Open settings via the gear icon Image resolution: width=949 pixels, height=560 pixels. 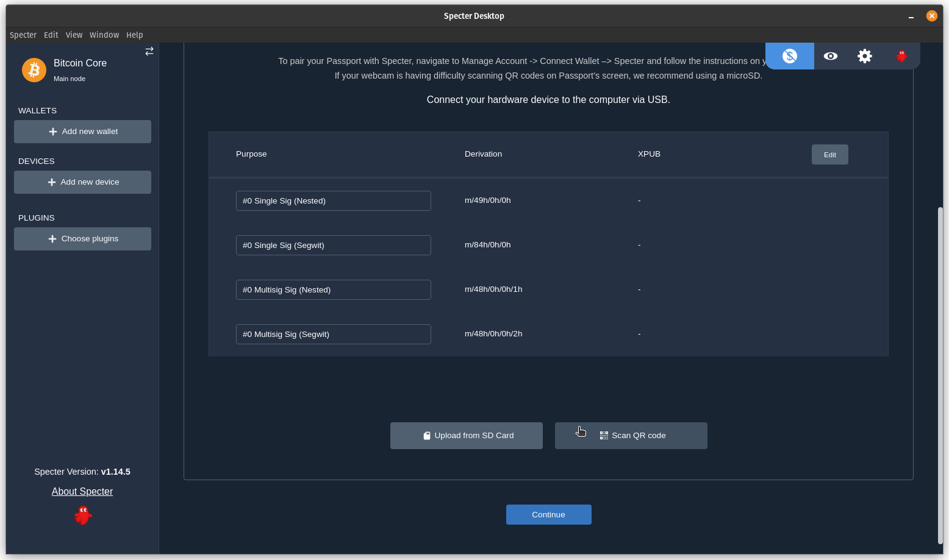pyautogui.click(x=864, y=56)
